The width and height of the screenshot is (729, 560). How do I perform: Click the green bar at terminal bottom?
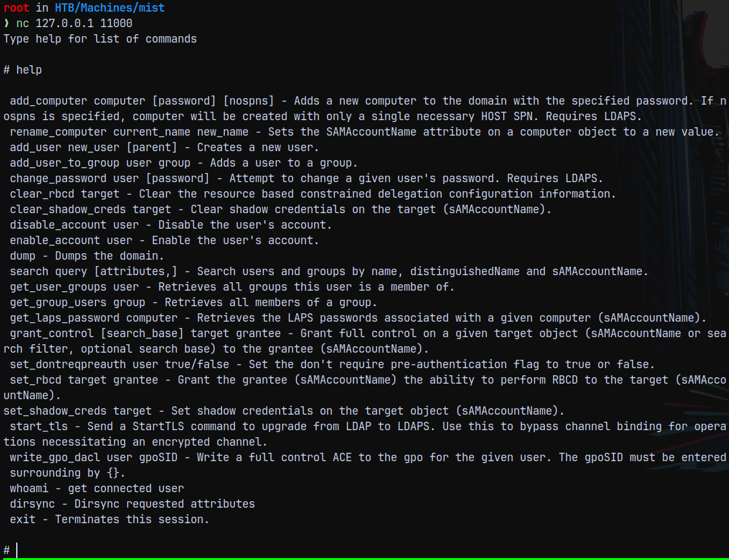[x=364, y=559]
